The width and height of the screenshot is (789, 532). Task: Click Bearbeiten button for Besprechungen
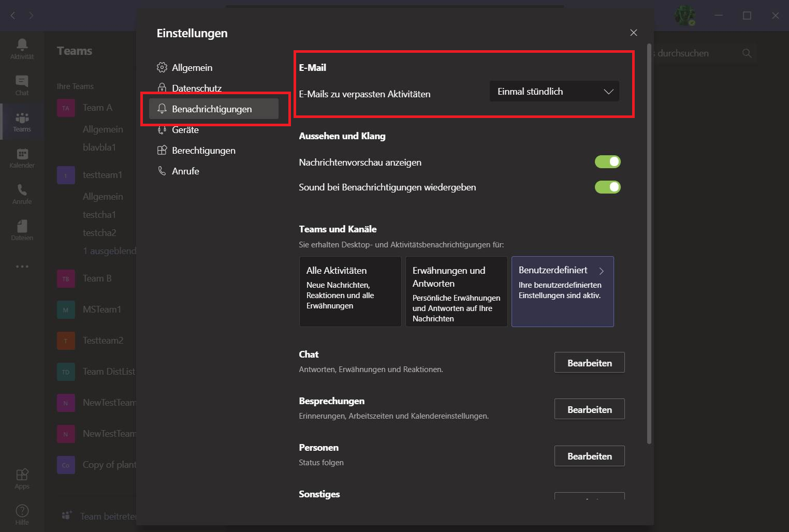tap(589, 409)
